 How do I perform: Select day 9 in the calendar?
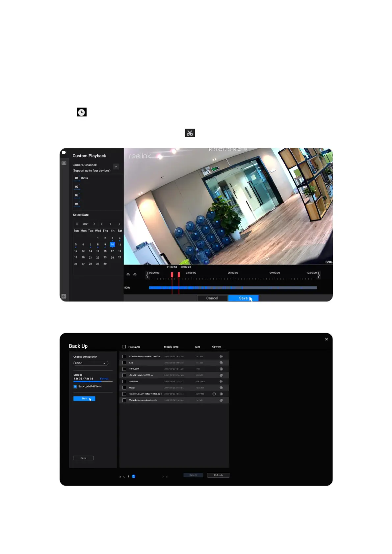(x=105, y=245)
